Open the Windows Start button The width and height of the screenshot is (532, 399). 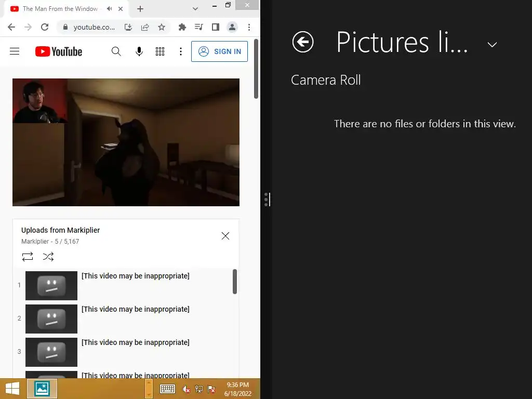(x=12, y=389)
